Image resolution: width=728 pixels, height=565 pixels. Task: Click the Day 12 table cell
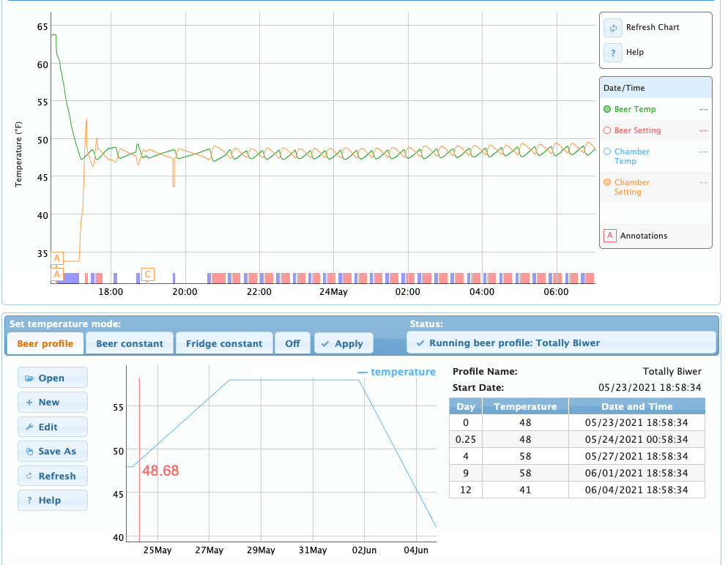(466, 490)
